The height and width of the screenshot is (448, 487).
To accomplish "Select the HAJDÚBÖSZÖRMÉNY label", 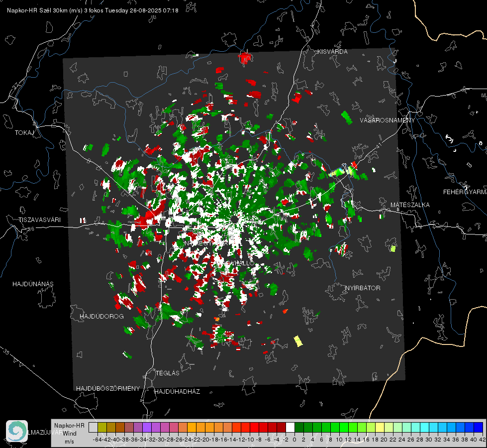I will click(x=108, y=388).
